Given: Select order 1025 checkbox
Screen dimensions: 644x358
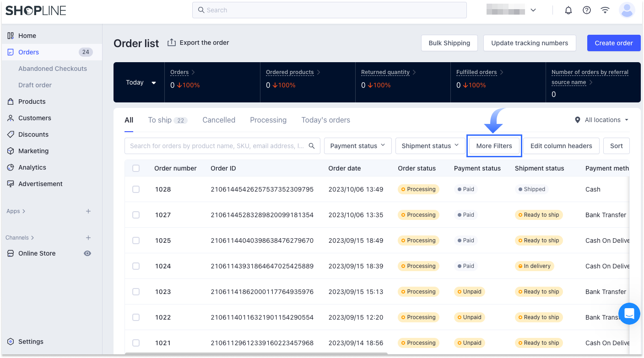Looking at the screenshot, I should pos(136,240).
